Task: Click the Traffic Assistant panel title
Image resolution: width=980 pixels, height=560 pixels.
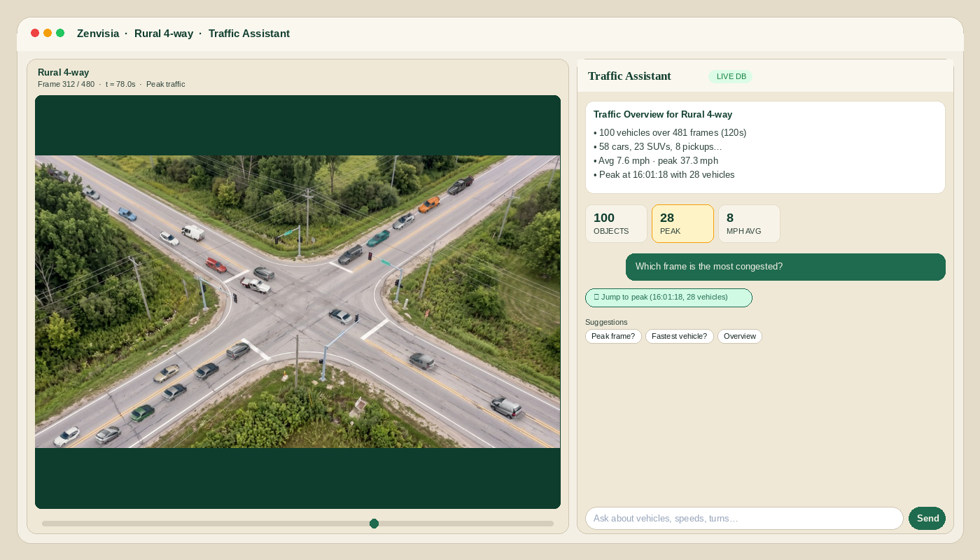Action: click(x=629, y=76)
